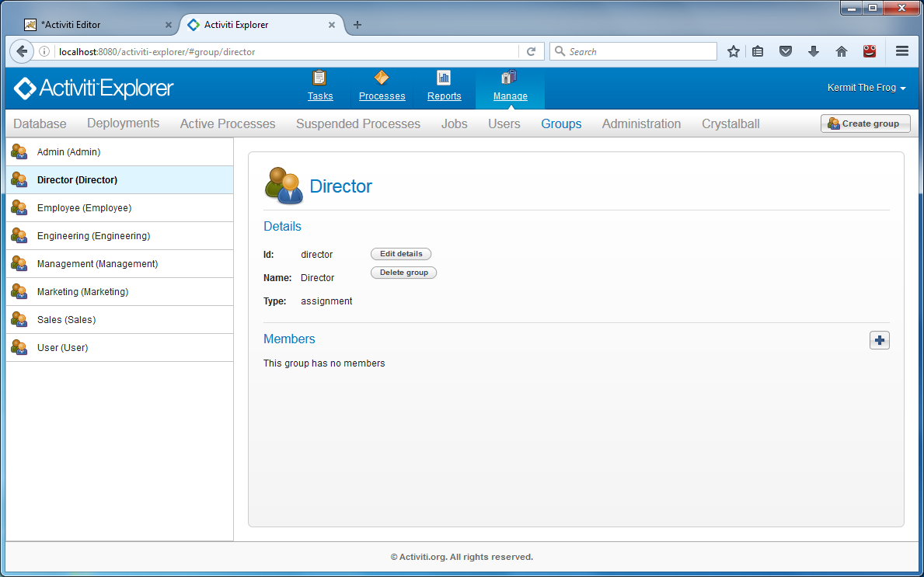Open the Firefox downloads arrow icon
The image size is (924, 577).
tap(814, 51)
